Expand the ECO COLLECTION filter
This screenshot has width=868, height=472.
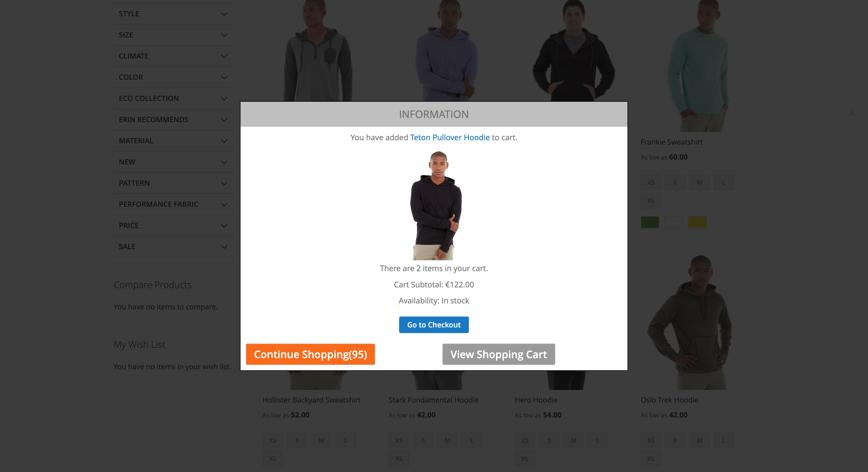point(174,98)
